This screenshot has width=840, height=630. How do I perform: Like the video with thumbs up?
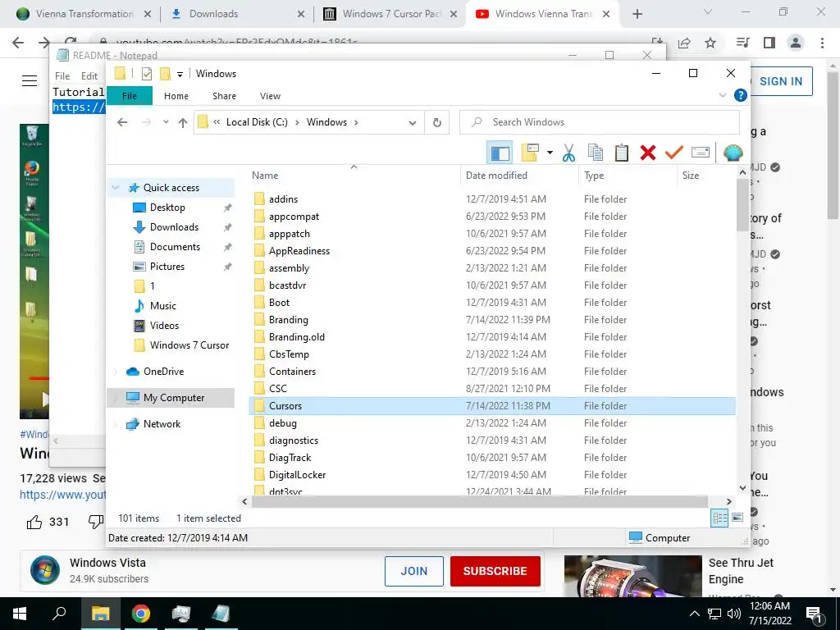pos(34,522)
